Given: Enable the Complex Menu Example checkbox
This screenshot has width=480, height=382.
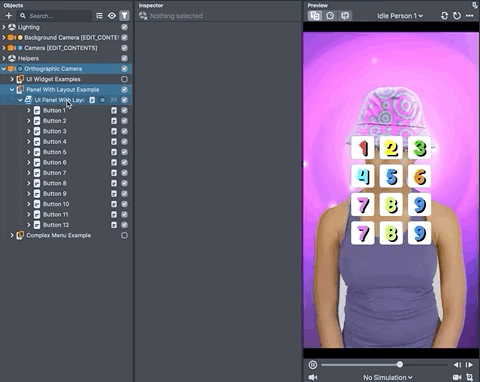Looking at the screenshot, I should coord(124,235).
